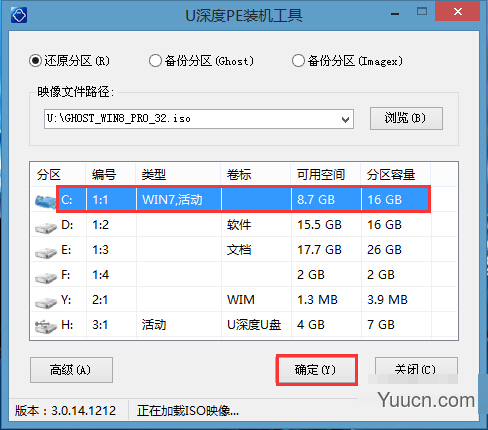This screenshot has height=430, width=488.
Task: Click the F: drive icon
Action: point(46,278)
